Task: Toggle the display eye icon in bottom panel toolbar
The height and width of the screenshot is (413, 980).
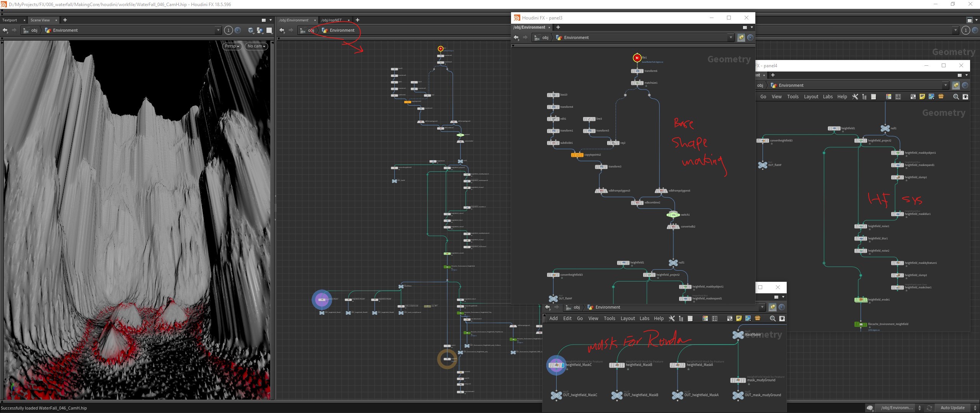Action: click(x=782, y=319)
